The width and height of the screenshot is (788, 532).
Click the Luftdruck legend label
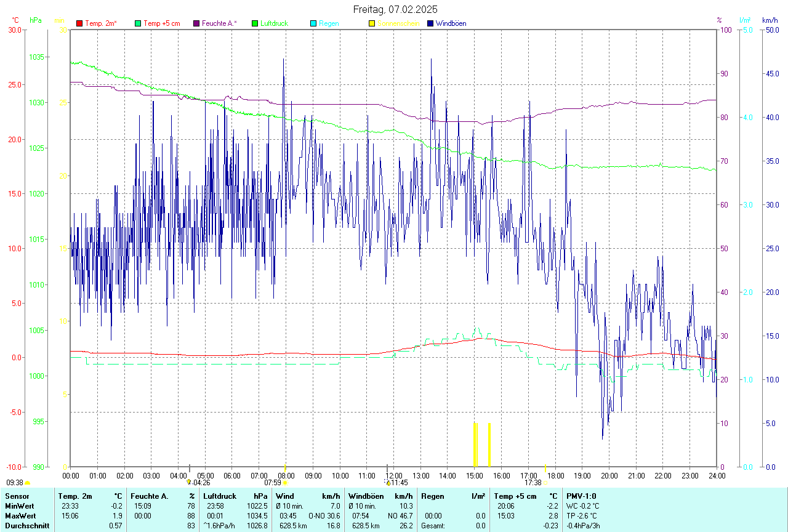274,23
